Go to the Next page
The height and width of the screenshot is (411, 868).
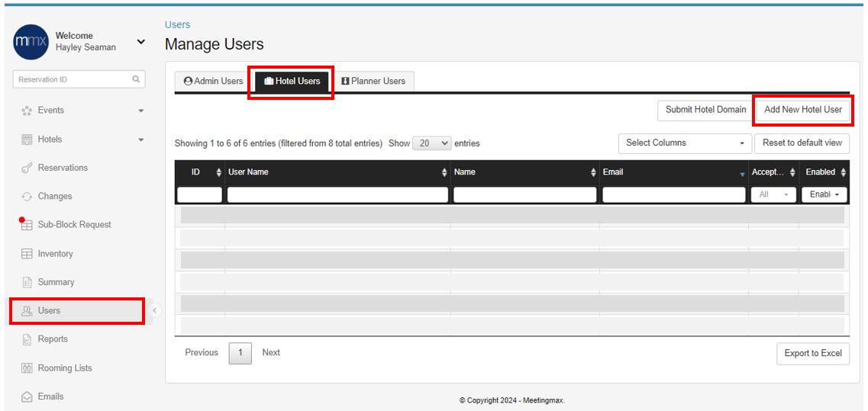click(271, 353)
